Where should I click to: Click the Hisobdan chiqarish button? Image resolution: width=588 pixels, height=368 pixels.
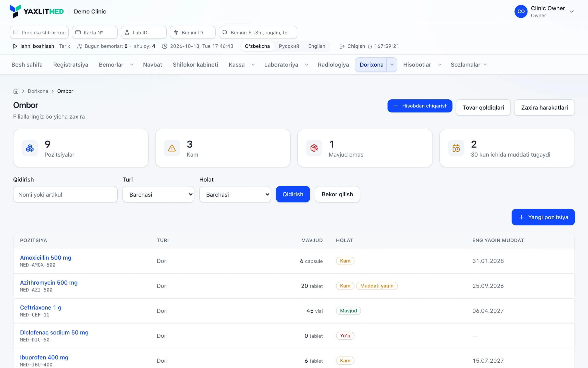point(420,106)
